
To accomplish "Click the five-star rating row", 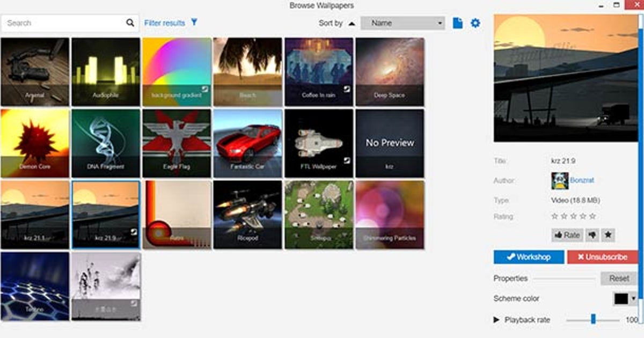I will tap(574, 217).
